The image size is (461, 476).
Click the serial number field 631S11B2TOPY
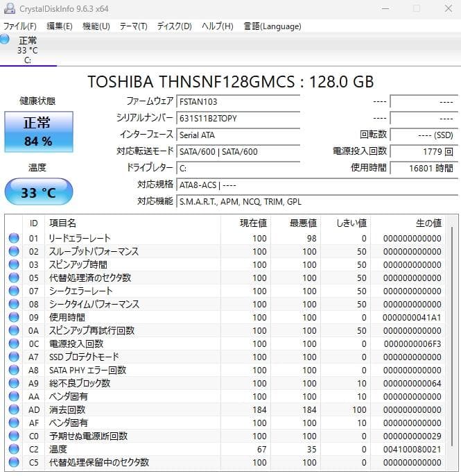click(x=238, y=119)
